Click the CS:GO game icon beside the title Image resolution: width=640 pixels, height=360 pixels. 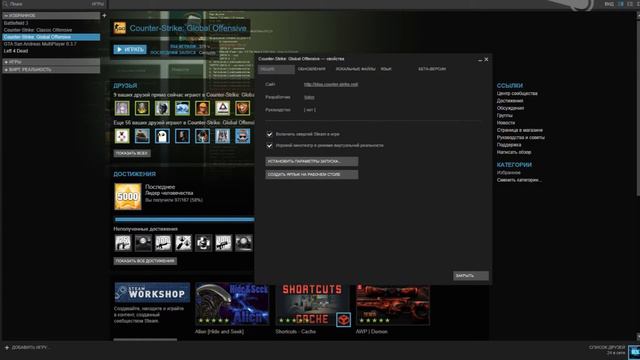point(120,28)
